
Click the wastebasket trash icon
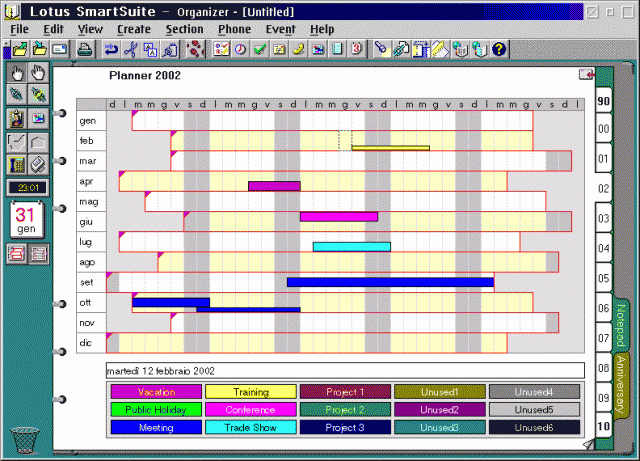click(x=25, y=440)
